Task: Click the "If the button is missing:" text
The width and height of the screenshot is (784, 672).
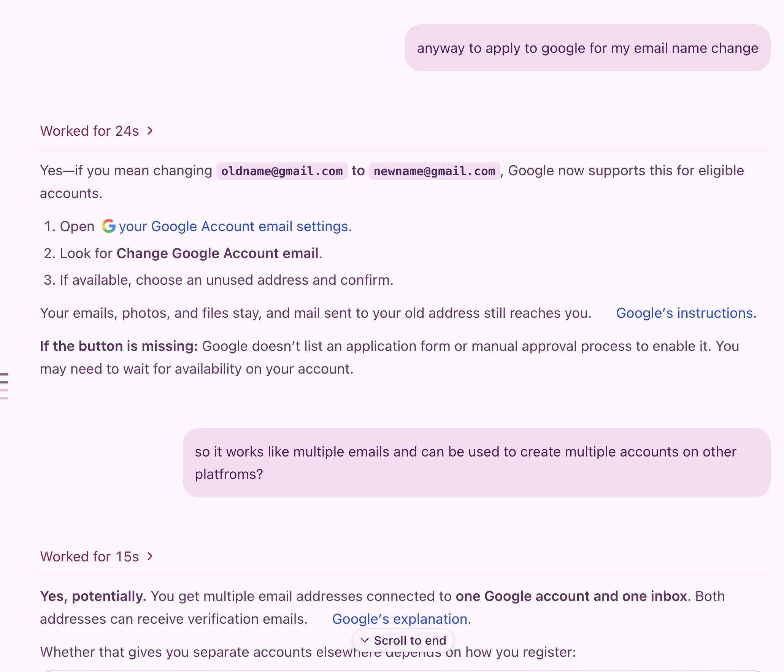Action: click(x=119, y=346)
